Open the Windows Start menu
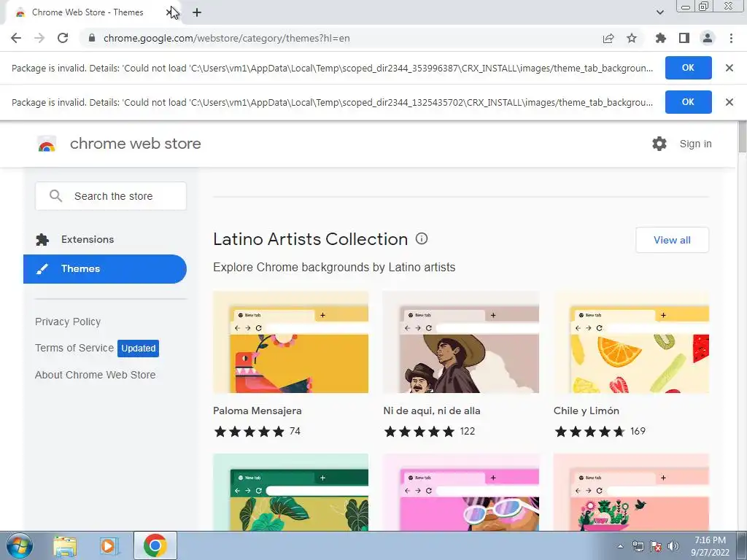The image size is (747, 560). [x=19, y=545]
